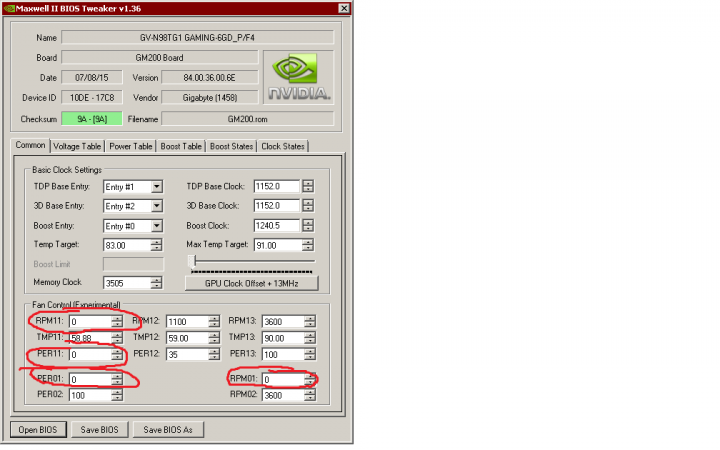Click the RPM13 field showing 3600
Viewport: 720px width, 450px height.
pyautogui.click(x=283, y=321)
